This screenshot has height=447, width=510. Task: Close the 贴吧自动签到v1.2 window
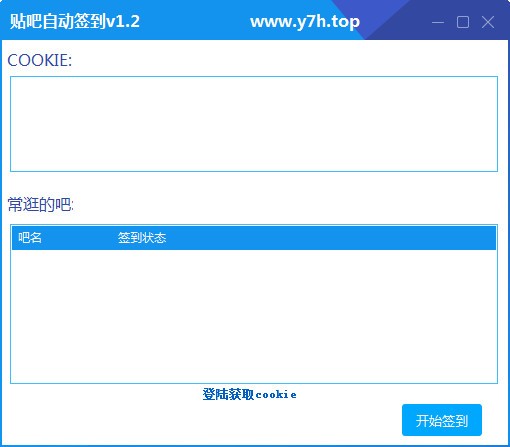click(488, 22)
